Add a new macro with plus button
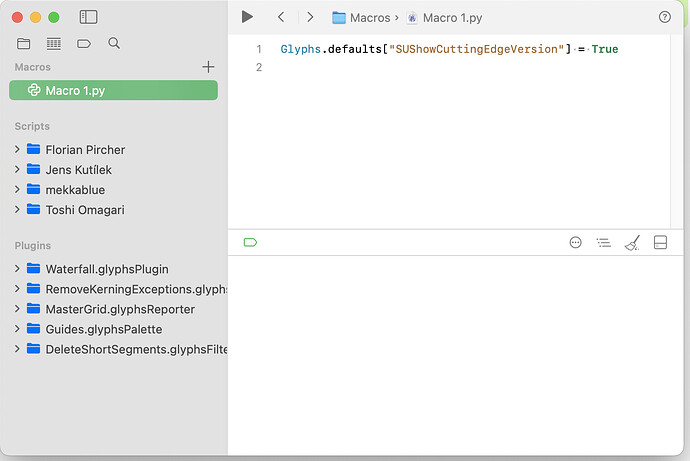Viewport: 690px width, 461px height. coord(208,67)
